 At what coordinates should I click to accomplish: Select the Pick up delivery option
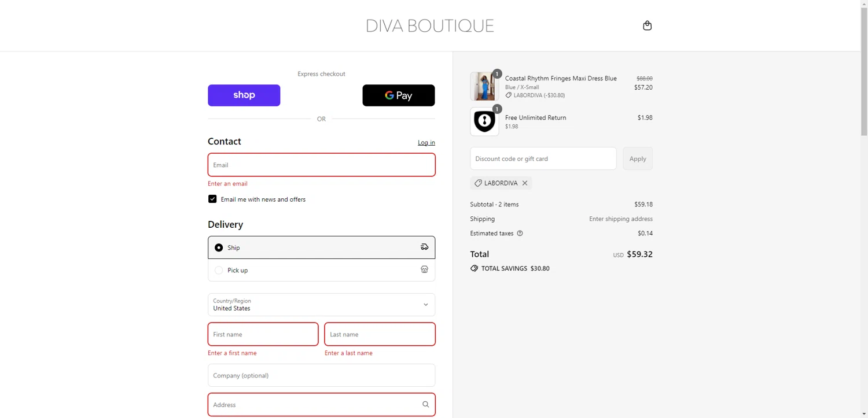pos(321,270)
